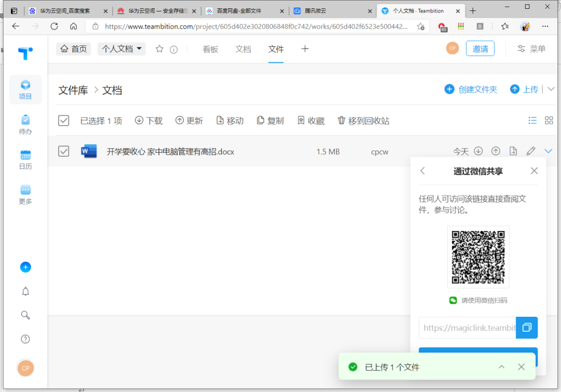Image resolution: width=561 pixels, height=392 pixels.
Task: Click the 邀请 invite button
Action: coord(480,49)
